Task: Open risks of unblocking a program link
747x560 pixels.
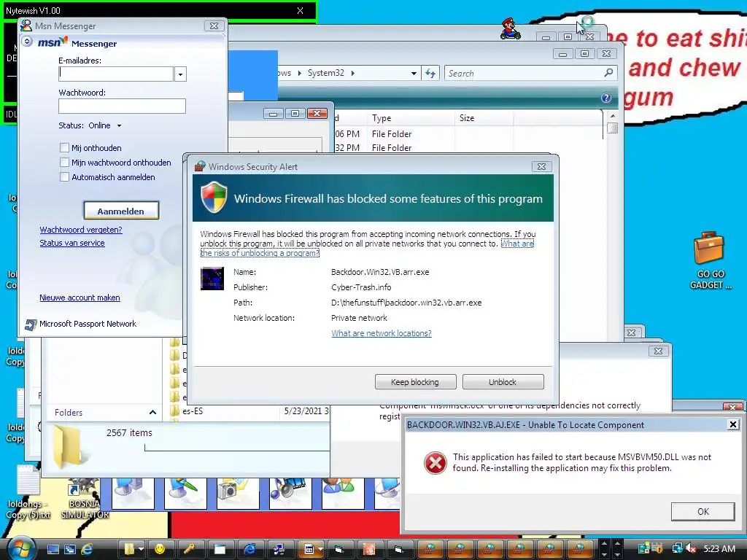Action: tap(260, 253)
